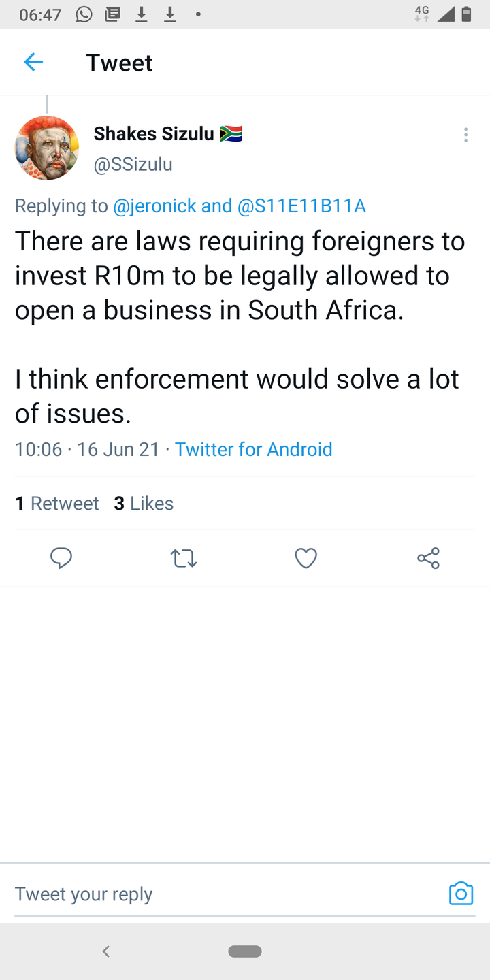This screenshot has width=490, height=980.
Task: Open the @S11E11B11A profile link
Action: (x=301, y=206)
